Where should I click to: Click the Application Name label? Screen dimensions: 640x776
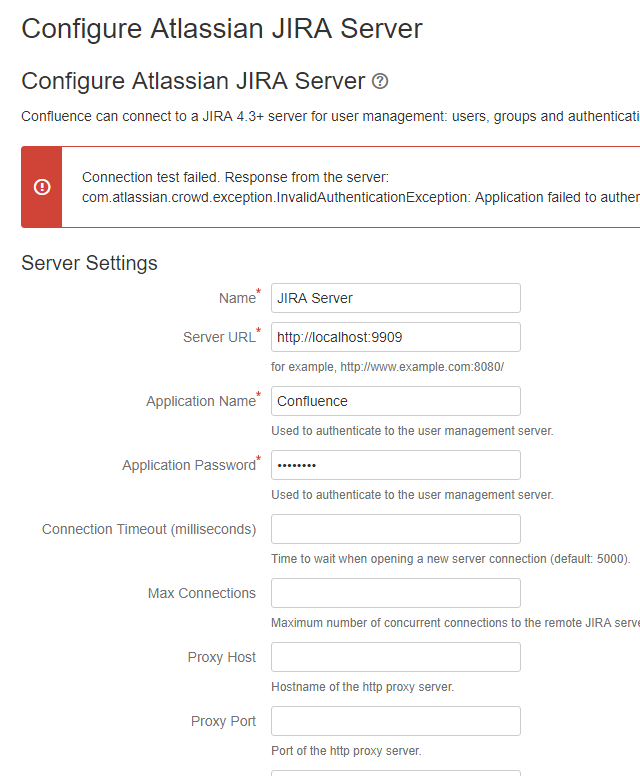point(201,401)
